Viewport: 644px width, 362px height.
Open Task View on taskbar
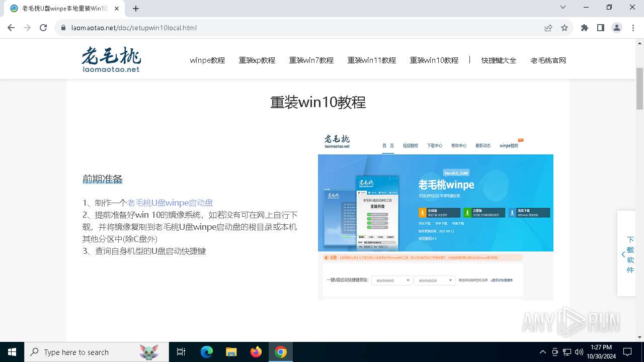point(181,352)
